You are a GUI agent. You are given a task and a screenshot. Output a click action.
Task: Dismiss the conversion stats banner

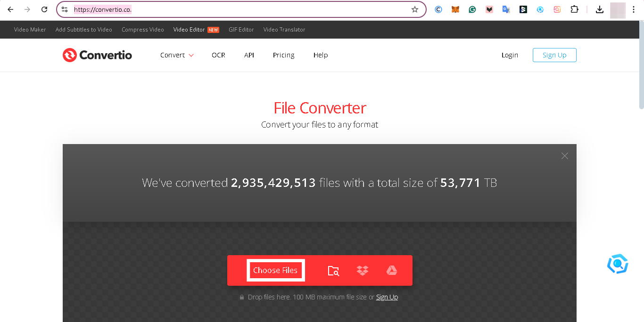tap(565, 156)
